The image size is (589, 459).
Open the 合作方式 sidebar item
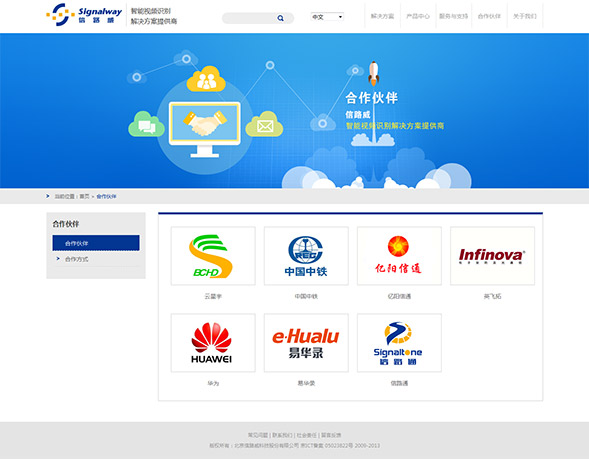click(77, 259)
